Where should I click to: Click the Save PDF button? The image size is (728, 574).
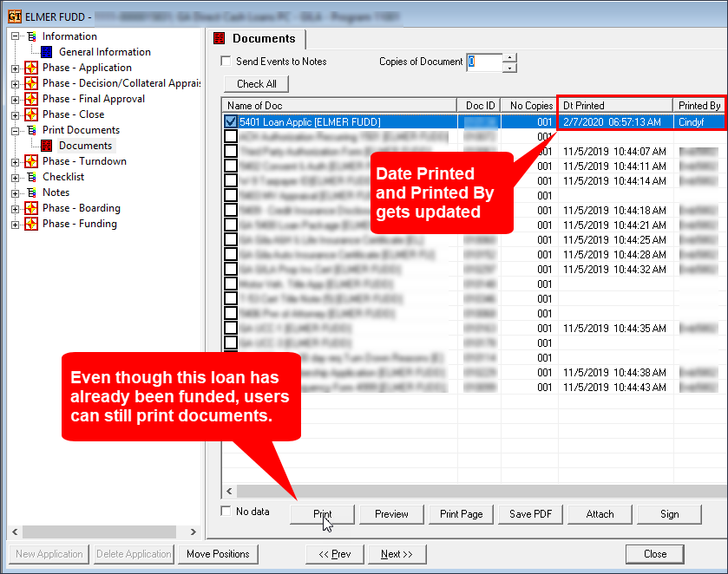pyautogui.click(x=530, y=513)
